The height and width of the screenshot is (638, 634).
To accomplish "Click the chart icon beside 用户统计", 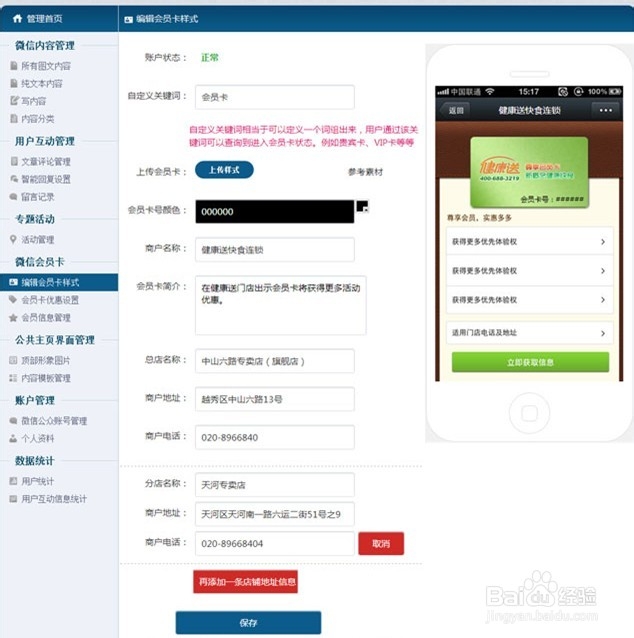I will click(x=13, y=481).
